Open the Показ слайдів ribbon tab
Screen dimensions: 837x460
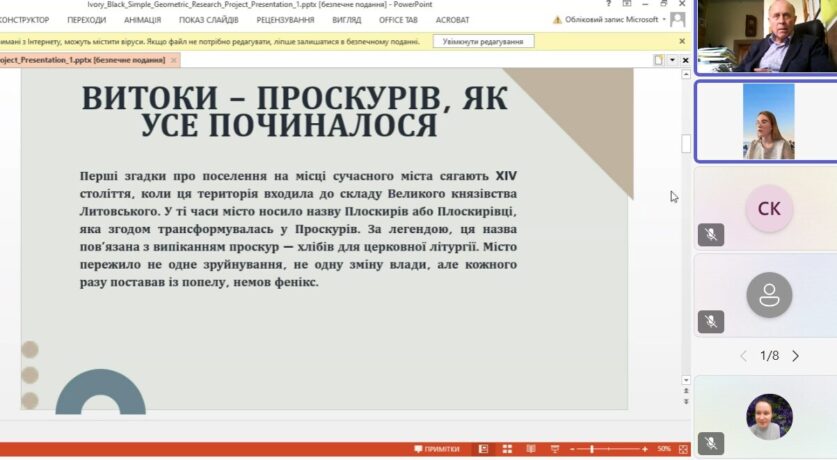click(209, 20)
